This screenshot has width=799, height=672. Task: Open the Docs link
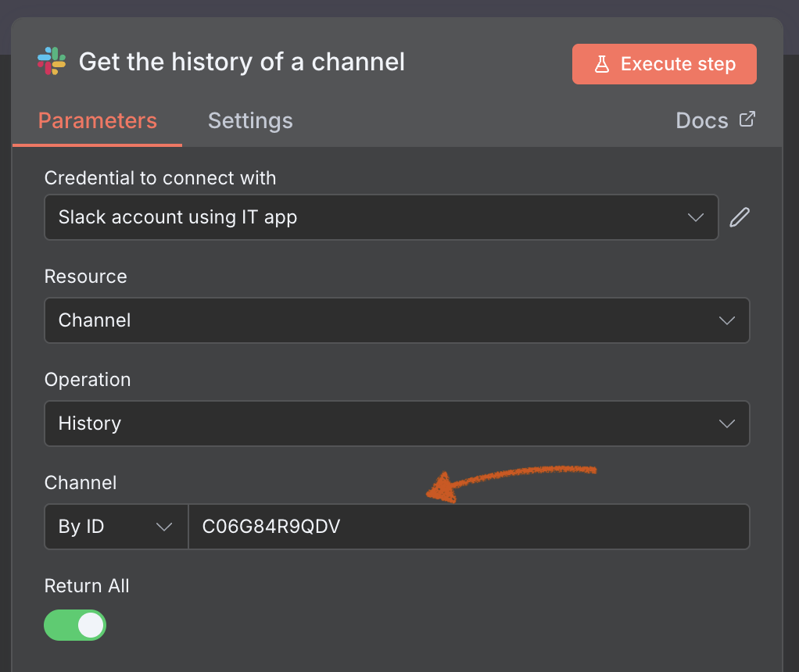(x=702, y=121)
